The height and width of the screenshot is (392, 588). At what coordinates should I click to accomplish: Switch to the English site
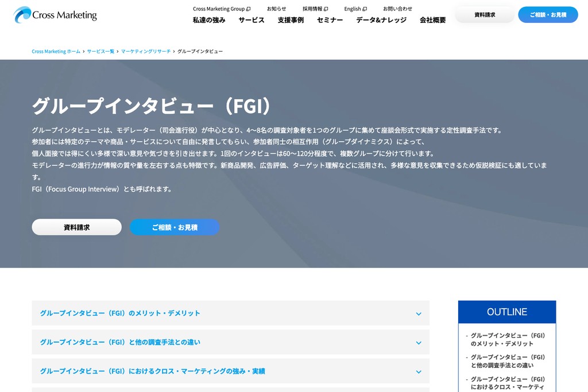355,9
